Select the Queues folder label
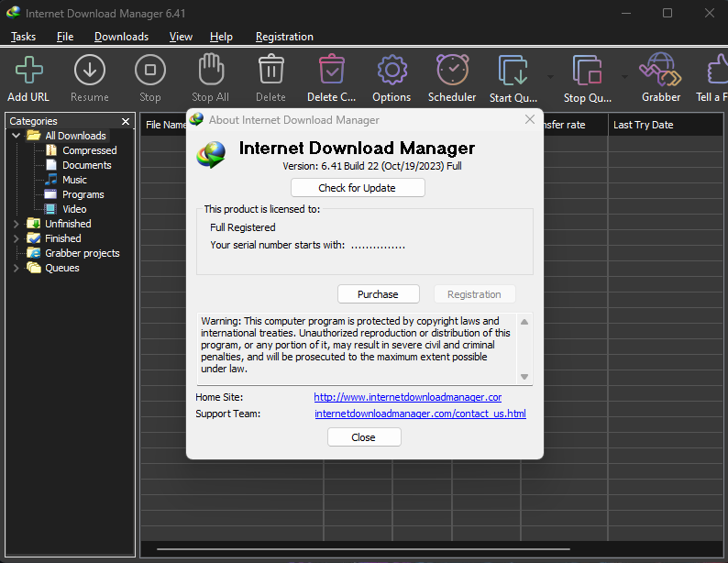Screen dimensions: 728x563 [61, 268]
